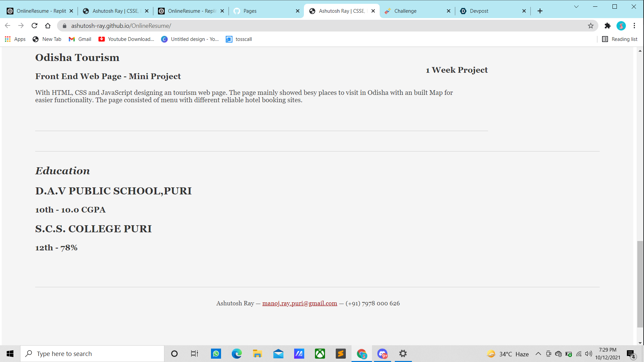Bookmark this page with star icon
This screenshot has width=644, height=362.
[x=591, y=26]
